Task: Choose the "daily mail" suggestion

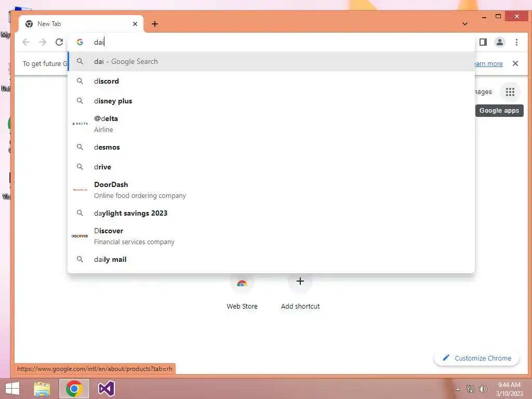Action: [271, 259]
